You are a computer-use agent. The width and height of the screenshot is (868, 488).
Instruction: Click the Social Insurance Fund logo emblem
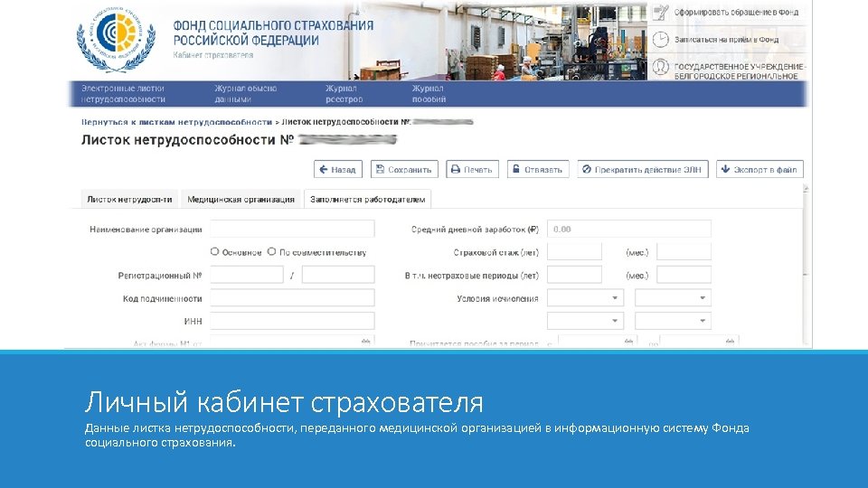[x=117, y=39]
